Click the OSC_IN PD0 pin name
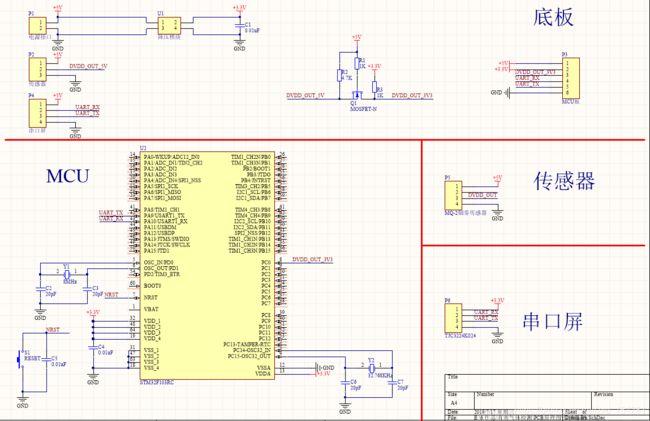Image resolution: width=650 pixels, height=421 pixels. tap(158, 262)
